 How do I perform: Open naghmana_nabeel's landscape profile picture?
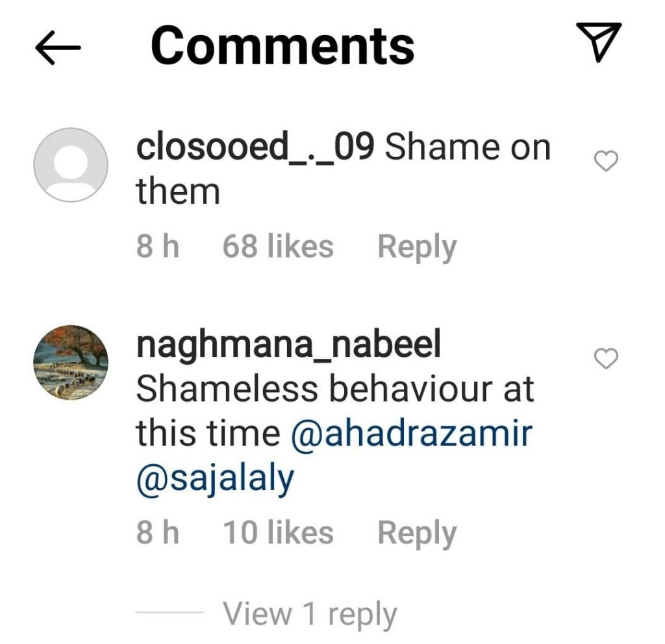[x=71, y=362]
